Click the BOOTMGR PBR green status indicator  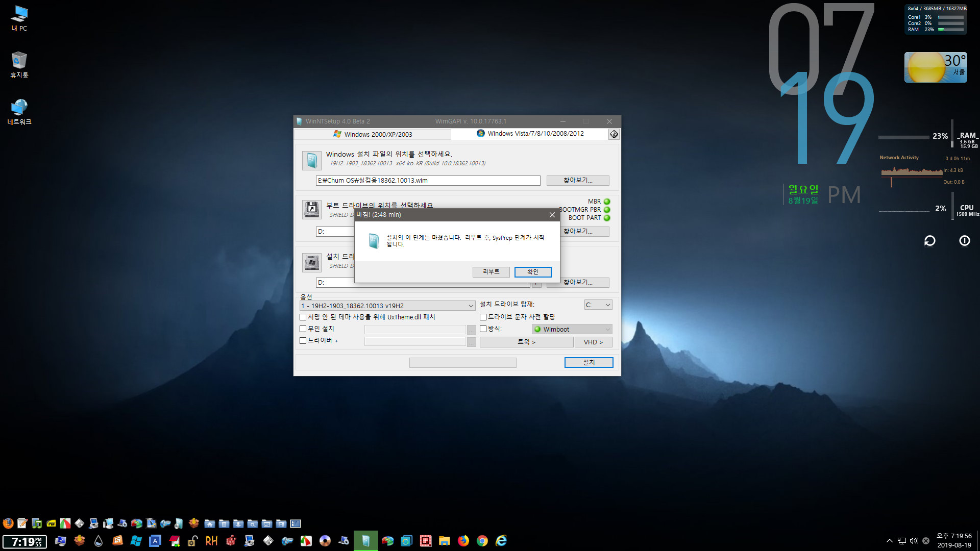tap(607, 210)
